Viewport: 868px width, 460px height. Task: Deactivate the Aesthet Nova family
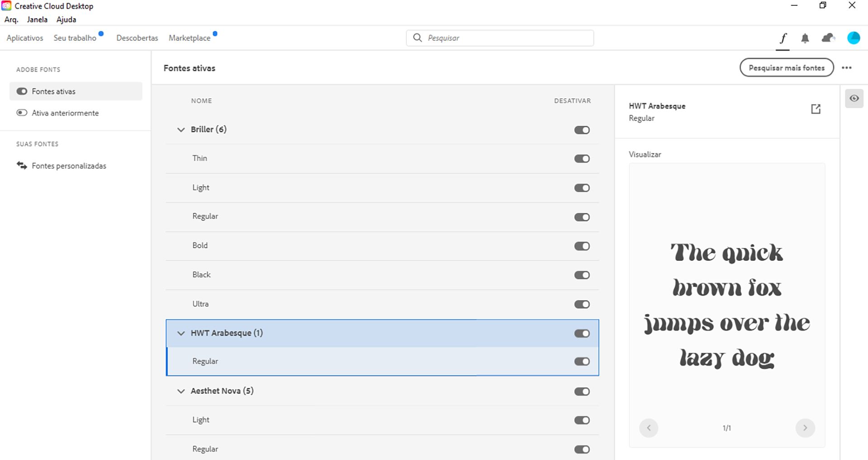582,391
